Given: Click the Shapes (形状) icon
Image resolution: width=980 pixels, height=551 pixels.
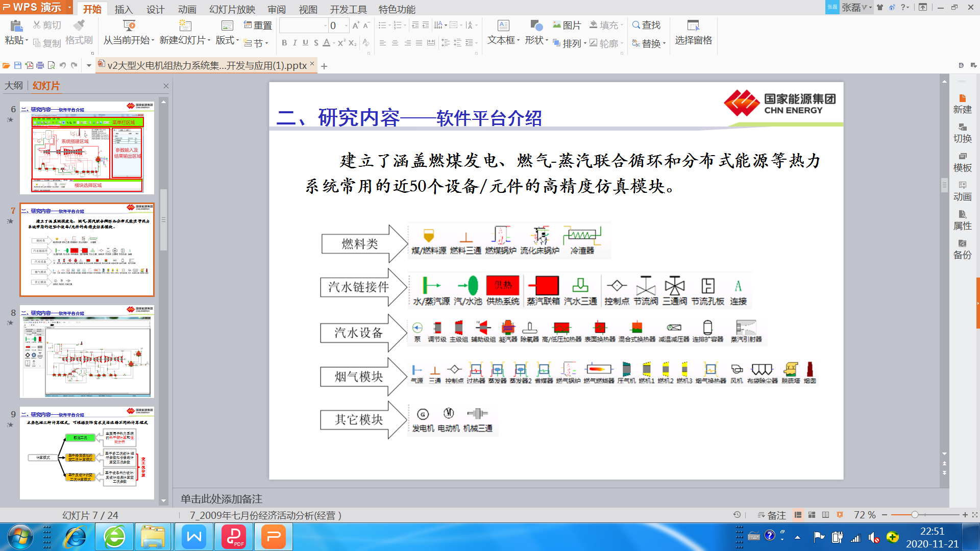Looking at the screenshot, I should (536, 26).
